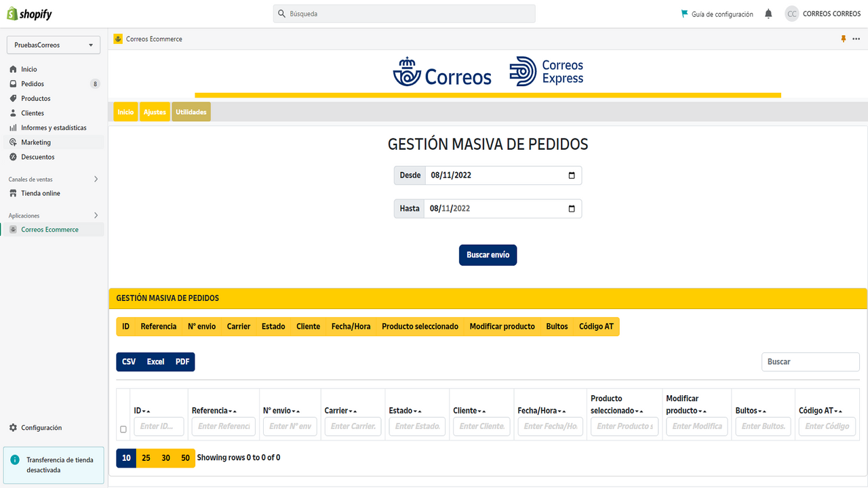Open the pin app icon

[844, 39]
